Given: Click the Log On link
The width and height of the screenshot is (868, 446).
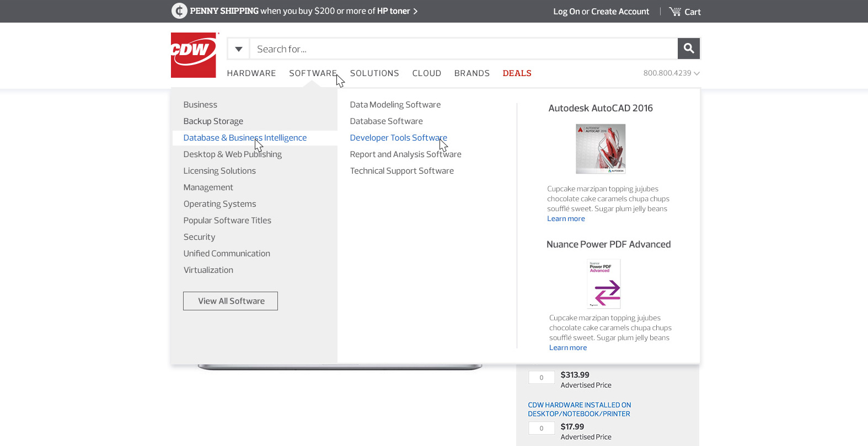Looking at the screenshot, I should click(566, 12).
